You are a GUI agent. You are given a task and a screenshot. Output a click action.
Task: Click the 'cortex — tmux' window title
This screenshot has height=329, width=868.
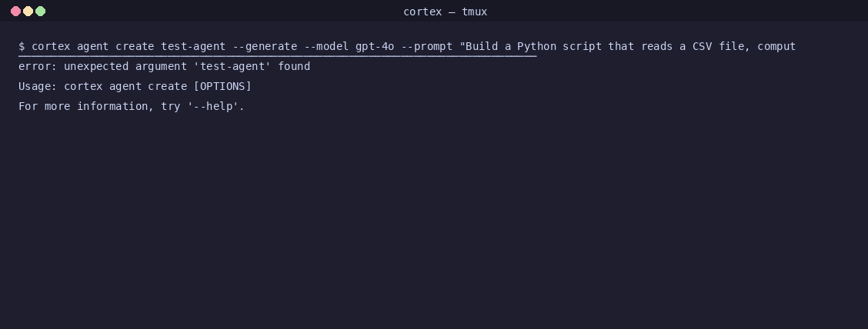coord(445,12)
